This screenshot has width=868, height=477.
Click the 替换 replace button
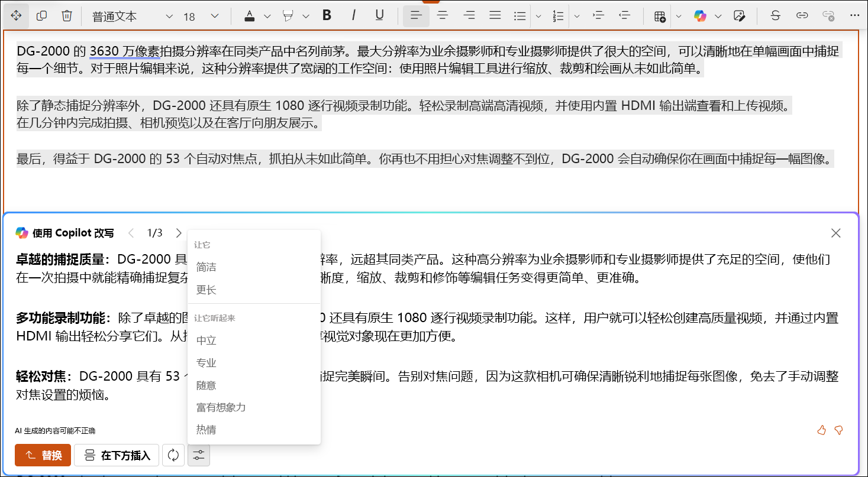click(x=43, y=455)
